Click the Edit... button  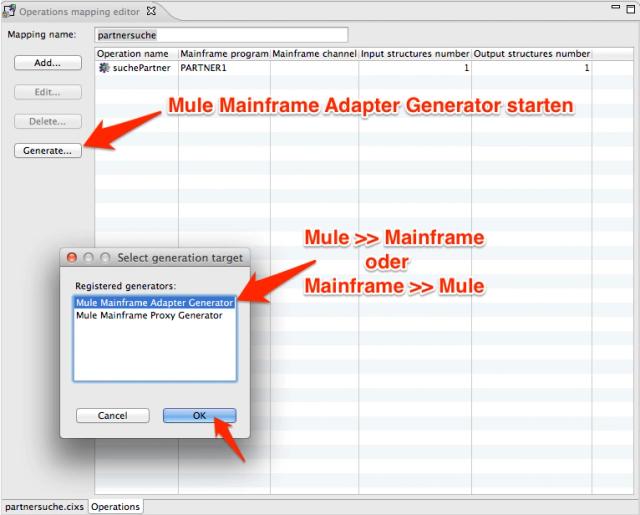pos(48,92)
